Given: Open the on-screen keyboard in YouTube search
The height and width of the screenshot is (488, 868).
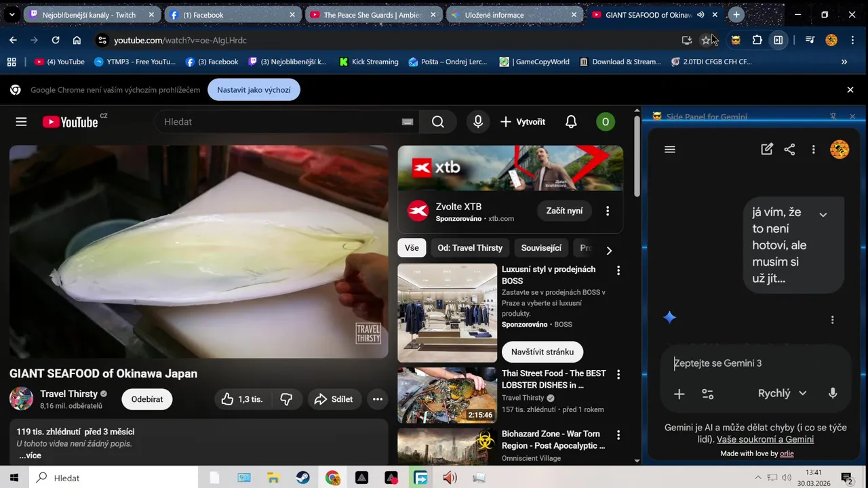Looking at the screenshot, I should tap(408, 122).
